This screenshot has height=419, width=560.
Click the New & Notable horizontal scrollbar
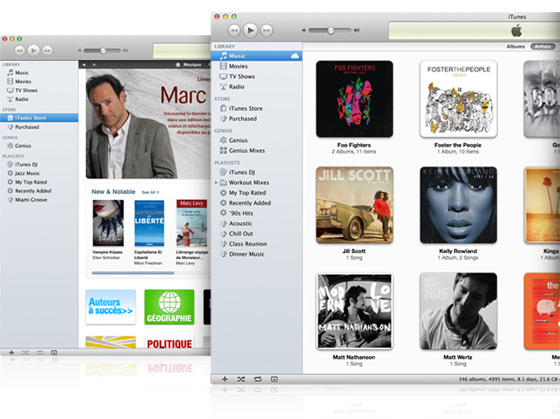point(133,273)
